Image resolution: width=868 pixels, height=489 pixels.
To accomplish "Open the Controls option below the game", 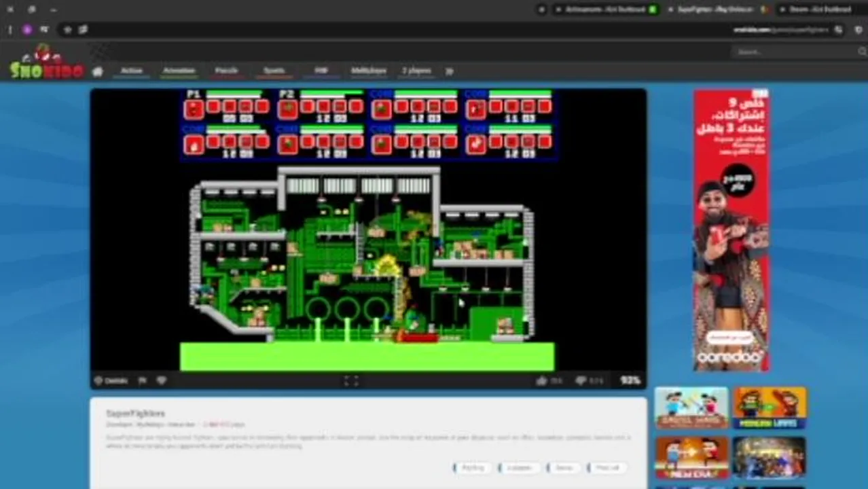I will coord(111,381).
